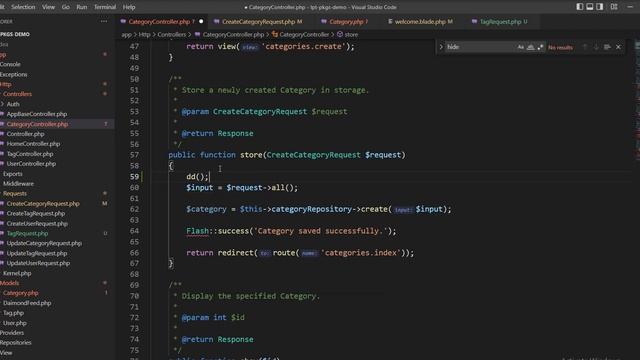Toggle bottom panel layout icon
Viewport: 640px width, 360px height.
click(x=590, y=7)
